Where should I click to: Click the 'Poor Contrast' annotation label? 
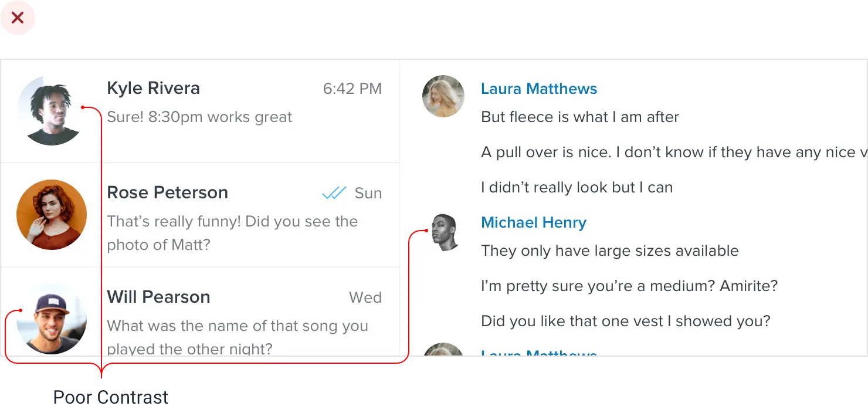coord(110,397)
